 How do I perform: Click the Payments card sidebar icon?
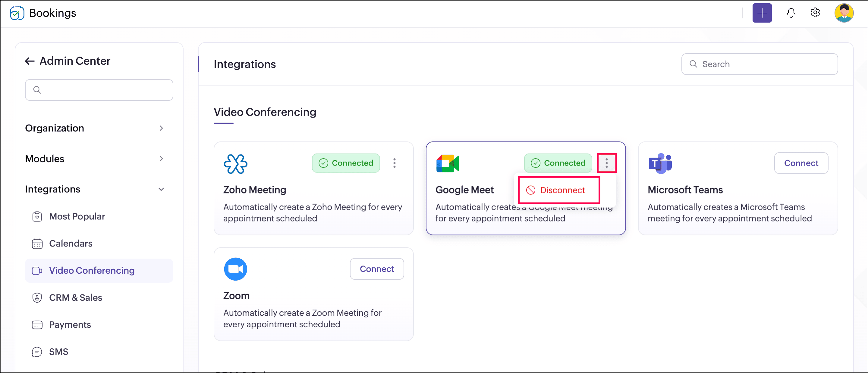37,325
